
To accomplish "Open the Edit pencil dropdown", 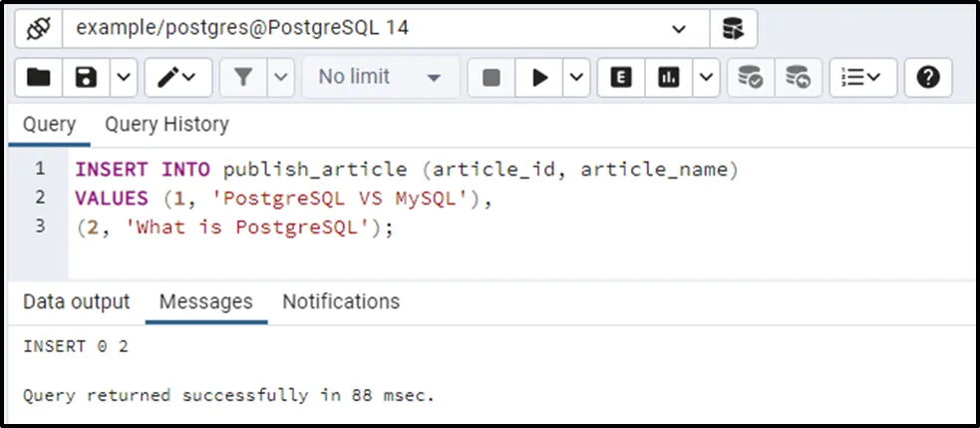I will 177,77.
